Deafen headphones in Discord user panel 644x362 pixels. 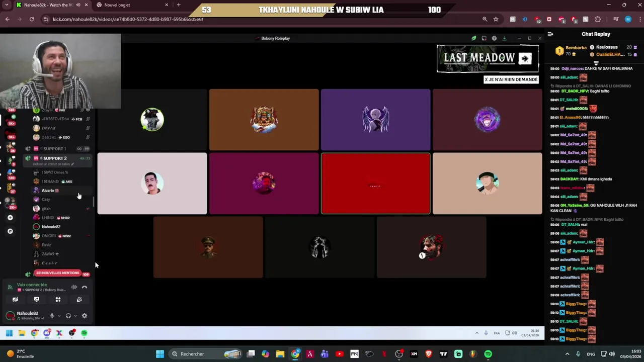point(68,316)
